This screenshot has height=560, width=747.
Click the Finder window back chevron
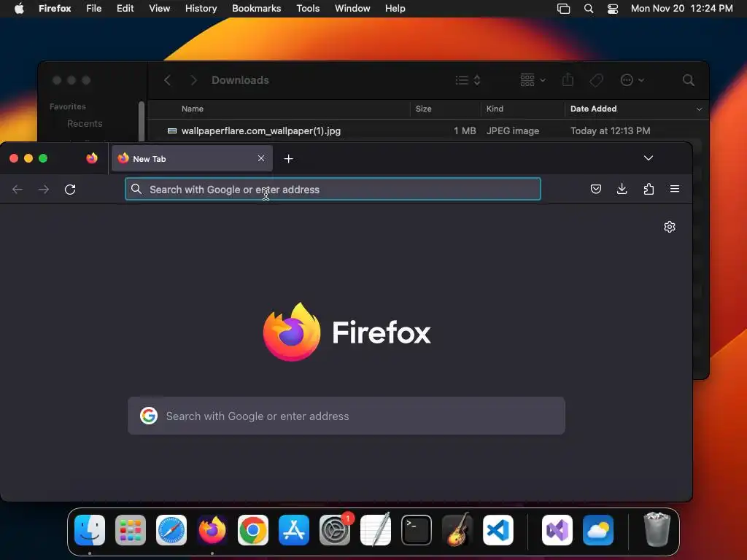(167, 80)
